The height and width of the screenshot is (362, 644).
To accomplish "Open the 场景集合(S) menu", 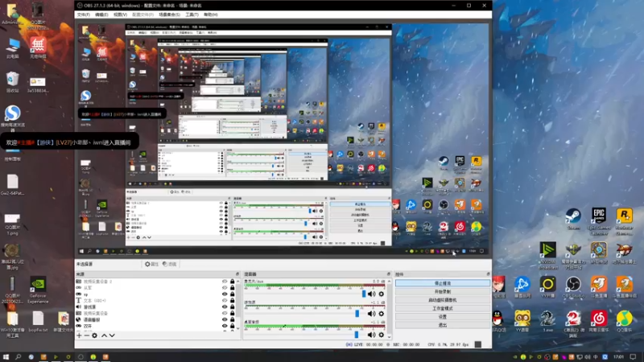I will (x=169, y=14).
